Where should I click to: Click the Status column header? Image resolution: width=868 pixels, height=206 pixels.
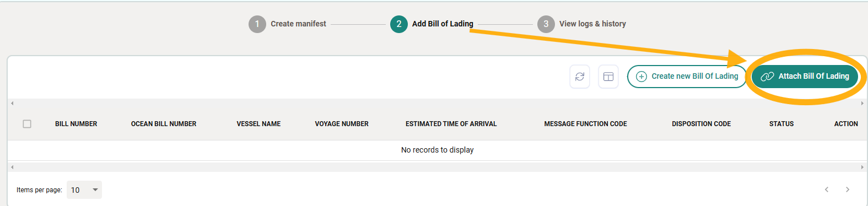(781, 124)
